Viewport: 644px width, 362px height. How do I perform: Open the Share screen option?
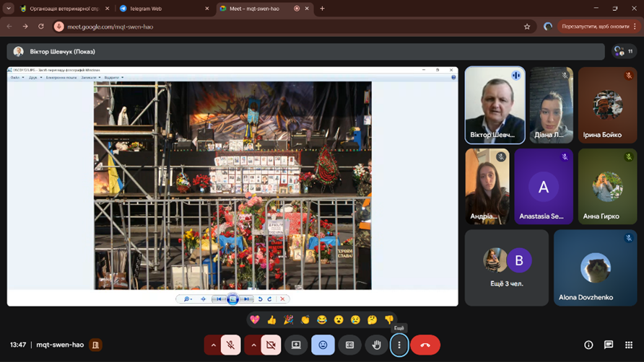click(296, 345)
